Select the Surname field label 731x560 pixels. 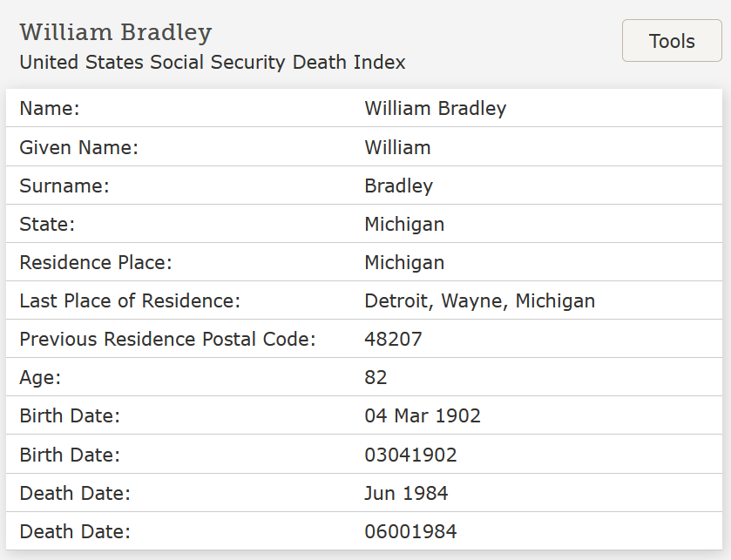coord(64,186)
